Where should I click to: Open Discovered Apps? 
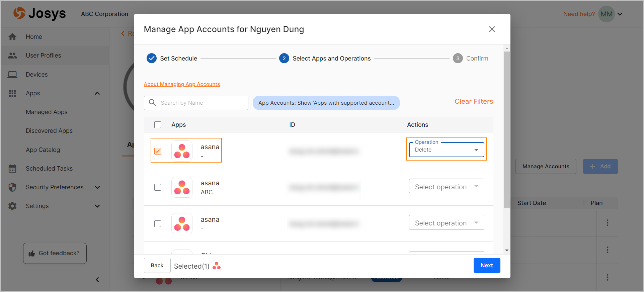[x=49, y=131]
